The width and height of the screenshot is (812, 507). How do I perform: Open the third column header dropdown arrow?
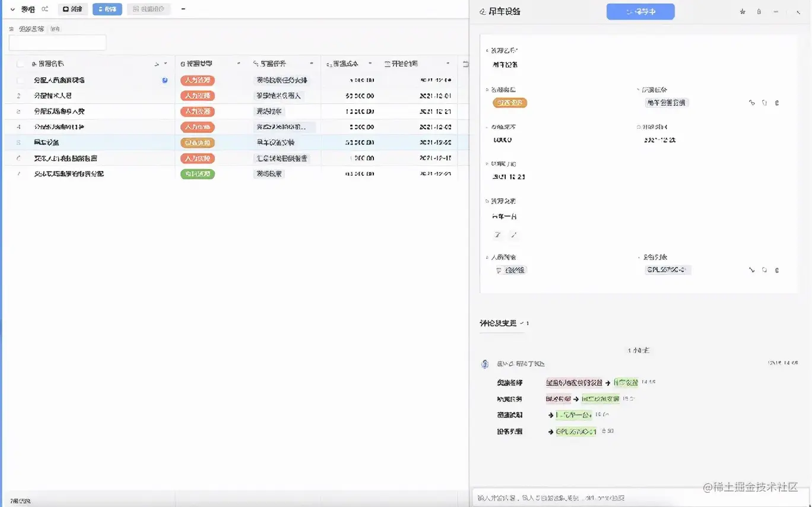click(x=312, y=64)
